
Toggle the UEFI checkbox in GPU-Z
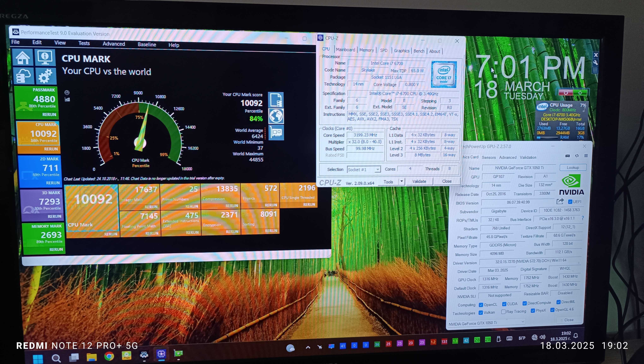tap(570, 202)
